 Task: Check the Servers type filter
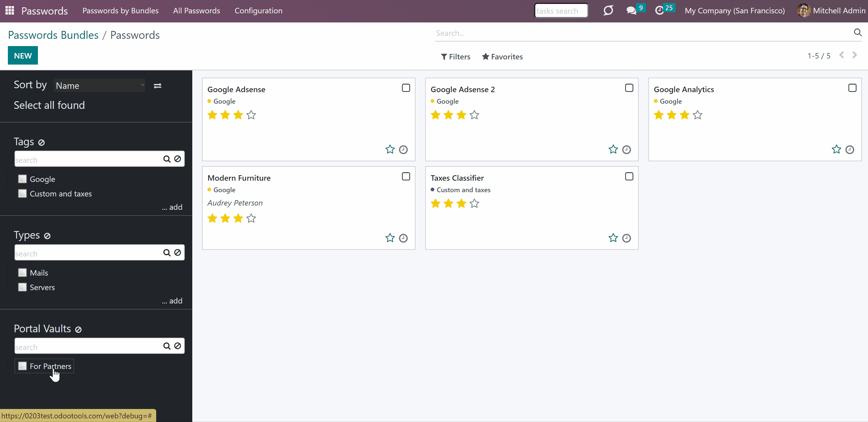click(x=22, y=287)
